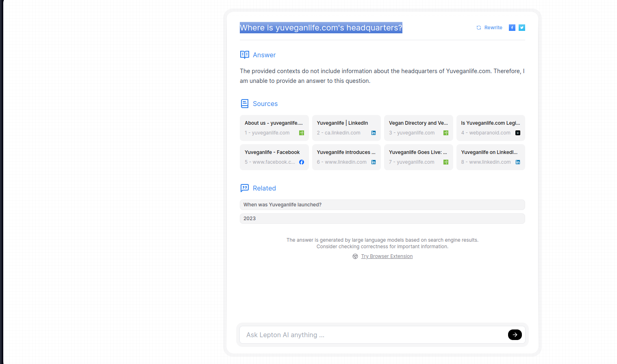Share answer via Twitter icon
Image resolution: width=617 pixels, height=364 pixels.
point(522,28)
